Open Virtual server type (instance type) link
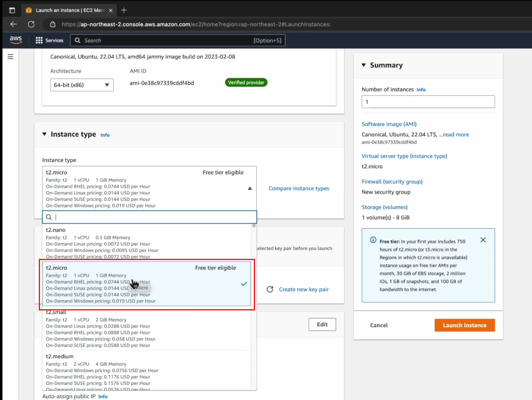 [404, 156]
